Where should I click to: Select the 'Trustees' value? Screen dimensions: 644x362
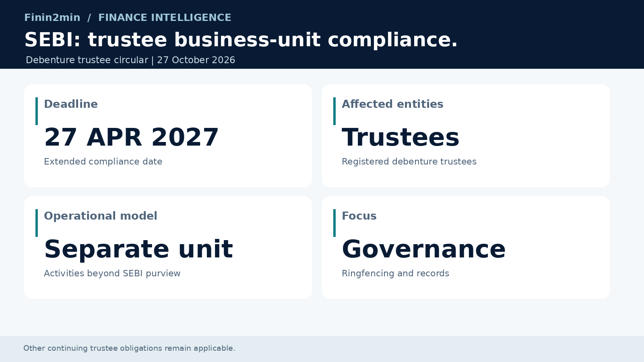point(400,138)
